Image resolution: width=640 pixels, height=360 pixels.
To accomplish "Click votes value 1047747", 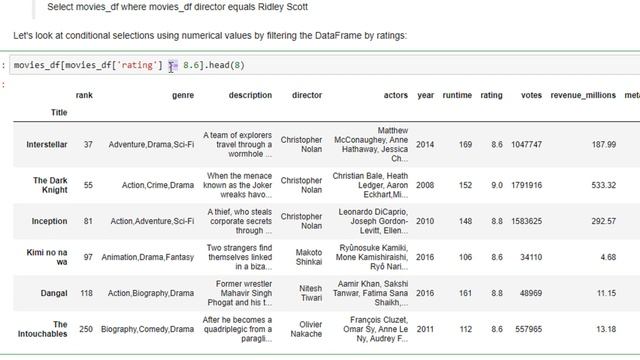I will click(x=527, y=144).
